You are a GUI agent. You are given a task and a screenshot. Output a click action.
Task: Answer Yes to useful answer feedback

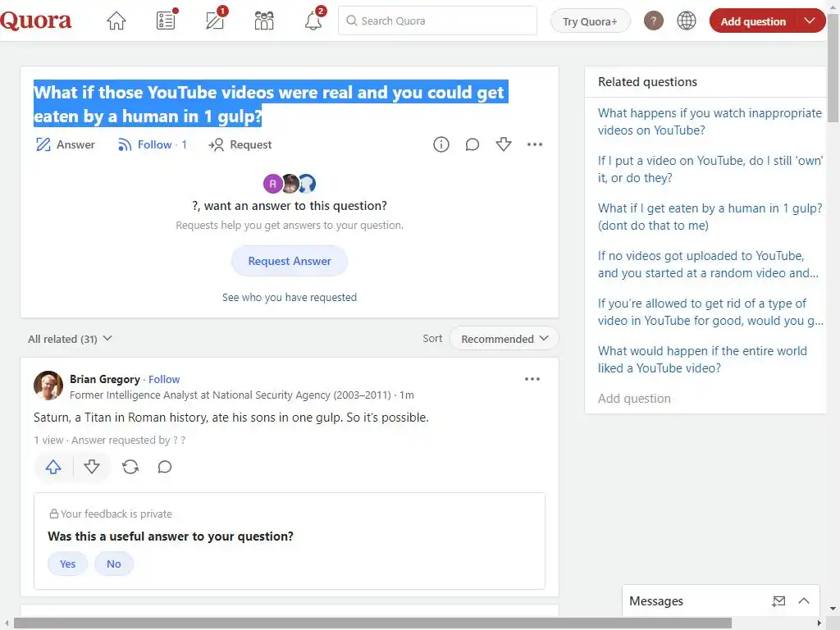[67, 564]
